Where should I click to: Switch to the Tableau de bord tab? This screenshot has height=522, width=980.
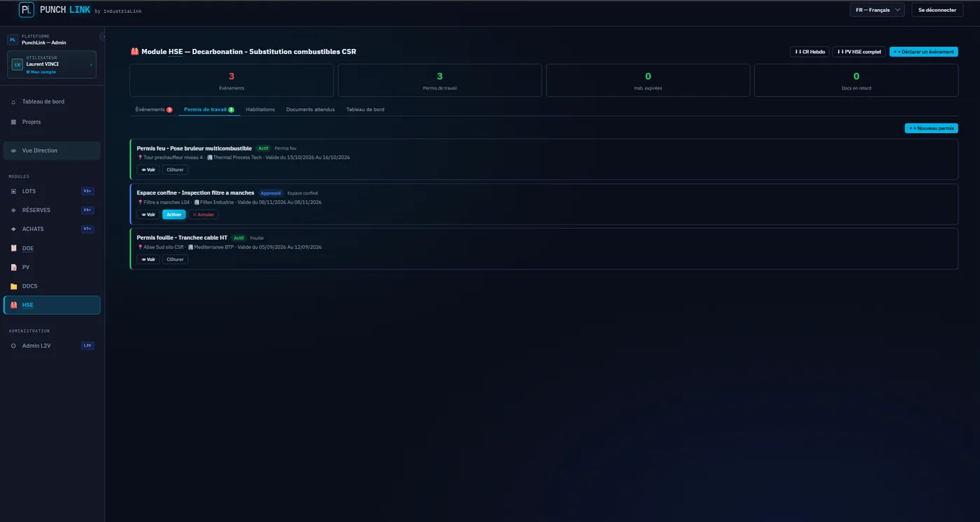pyautogui.click(x=365, y=109)
